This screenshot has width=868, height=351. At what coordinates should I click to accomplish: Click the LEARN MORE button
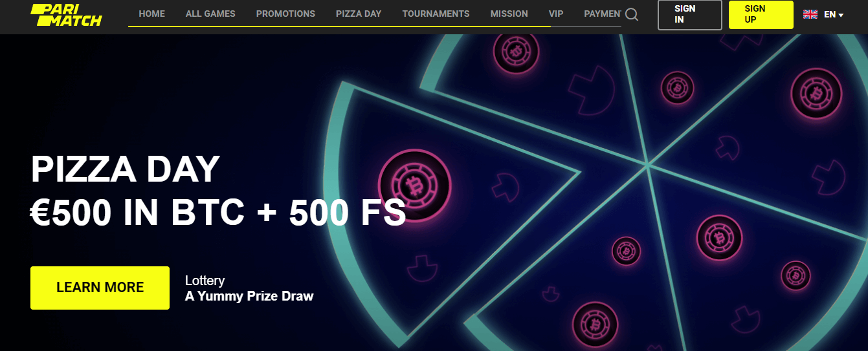100,288
